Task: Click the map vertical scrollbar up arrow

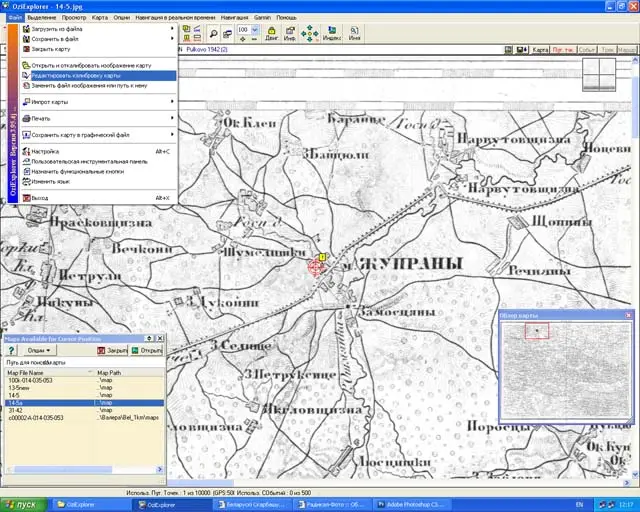Action: click(635, 60)
